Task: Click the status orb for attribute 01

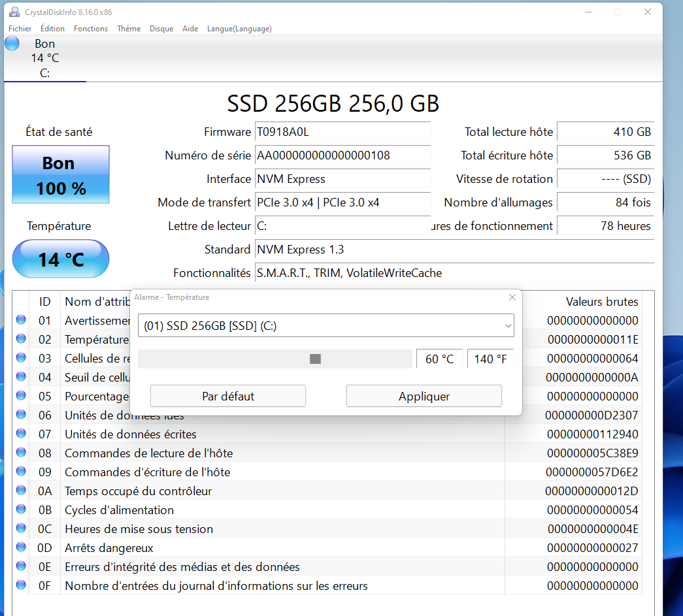Action: coord(21,319)
